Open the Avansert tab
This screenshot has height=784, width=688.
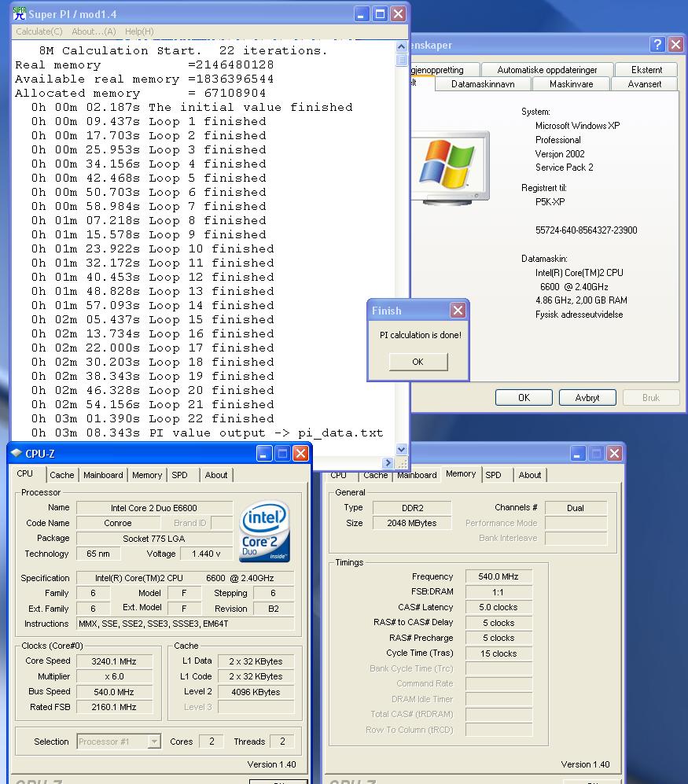645,84
